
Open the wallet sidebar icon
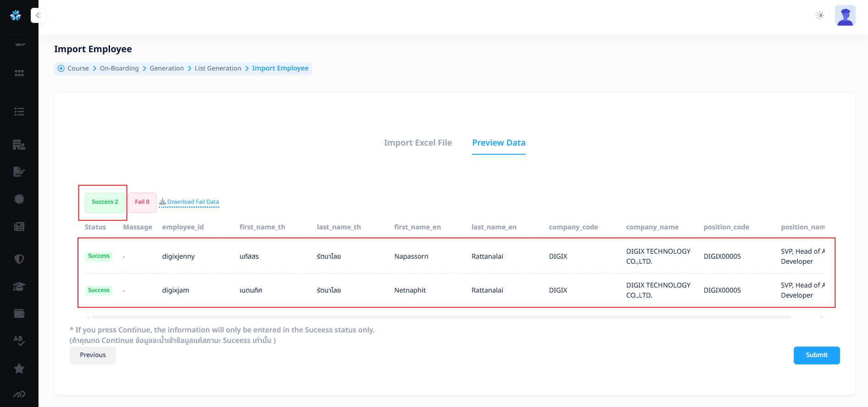pyautogui.click(x=19, y=314)
